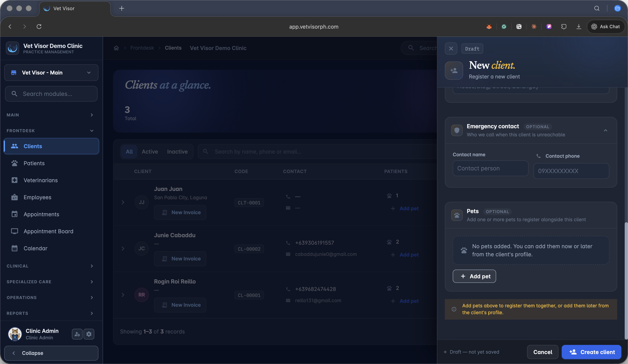Screen dimensions: 628x364
Task: Open the browser downloads icon
Action: 579,26
